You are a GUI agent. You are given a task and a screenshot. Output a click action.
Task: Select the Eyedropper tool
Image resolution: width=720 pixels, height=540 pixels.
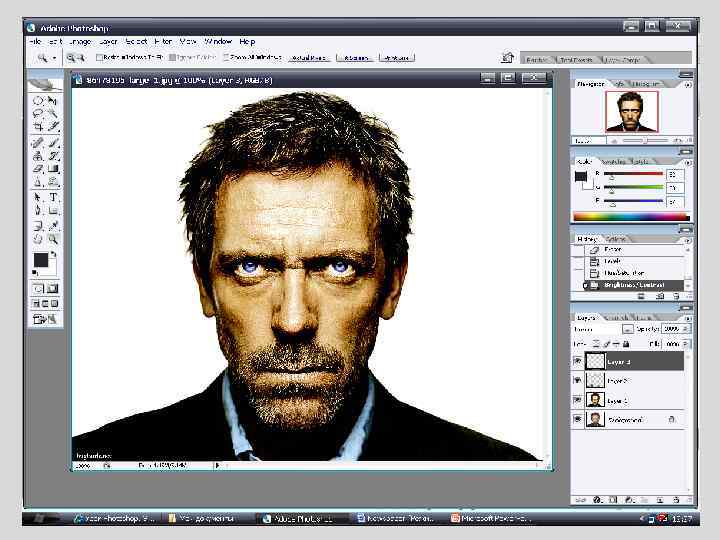(53, 225)
